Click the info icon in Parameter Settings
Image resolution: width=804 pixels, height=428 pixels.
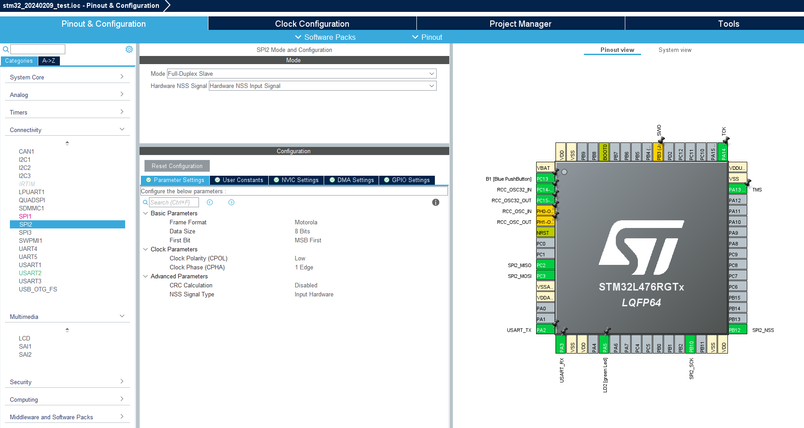click(x=435, y=202)
